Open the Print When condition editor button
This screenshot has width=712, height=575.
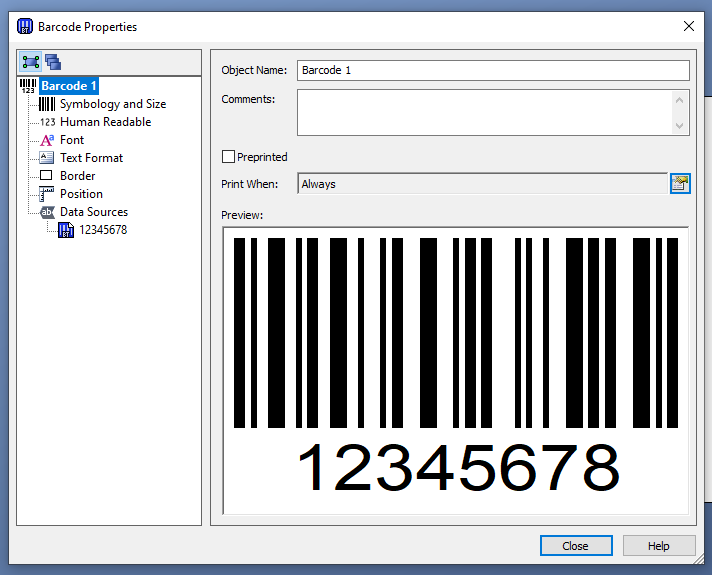click(680, 183)
